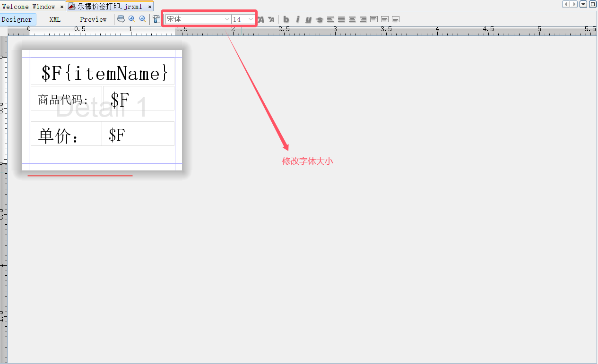Viewport: 598px width, 364px height.
Task: Toggle italic formatting
Action: (297, 19)
